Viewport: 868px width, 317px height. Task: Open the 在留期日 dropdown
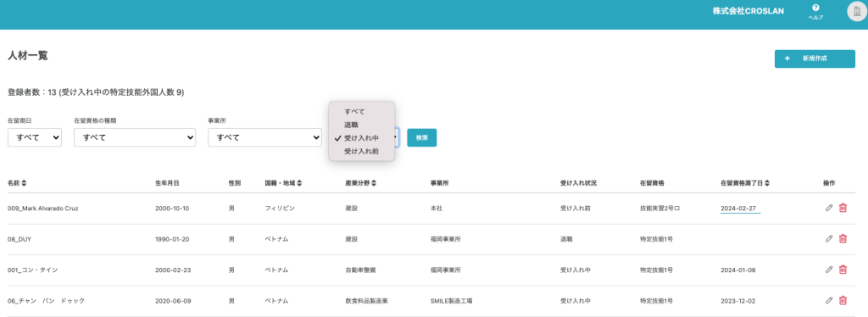point(34,137)
